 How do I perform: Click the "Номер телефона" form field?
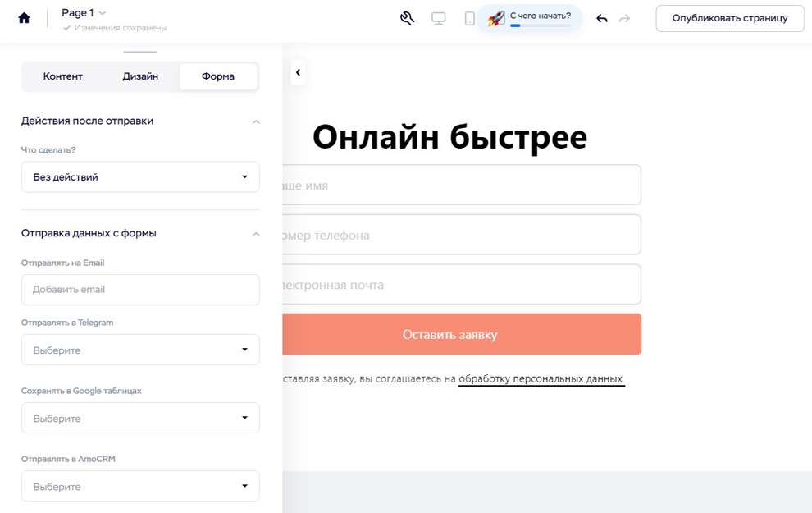point(462,235)
